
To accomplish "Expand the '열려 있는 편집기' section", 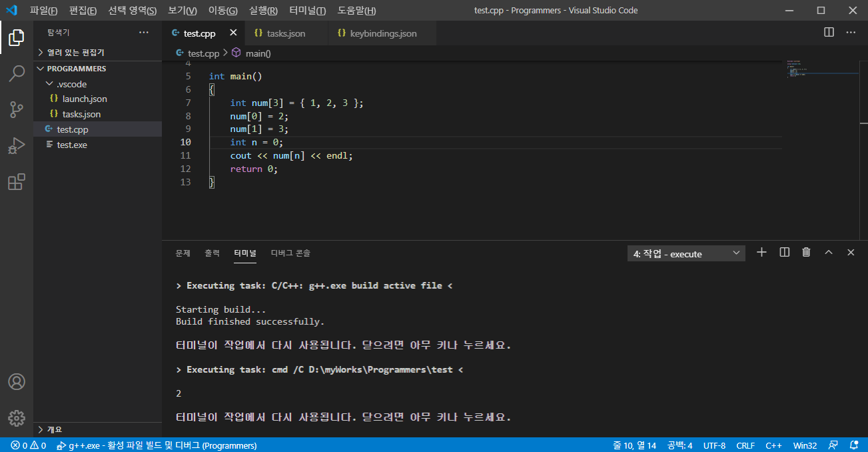I will click(x=97, y=52).
